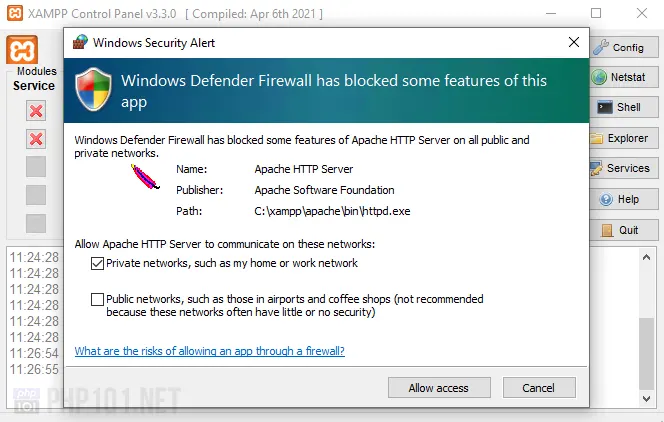
Task: Open the firewall risks help link
Action: pos(210,351)
